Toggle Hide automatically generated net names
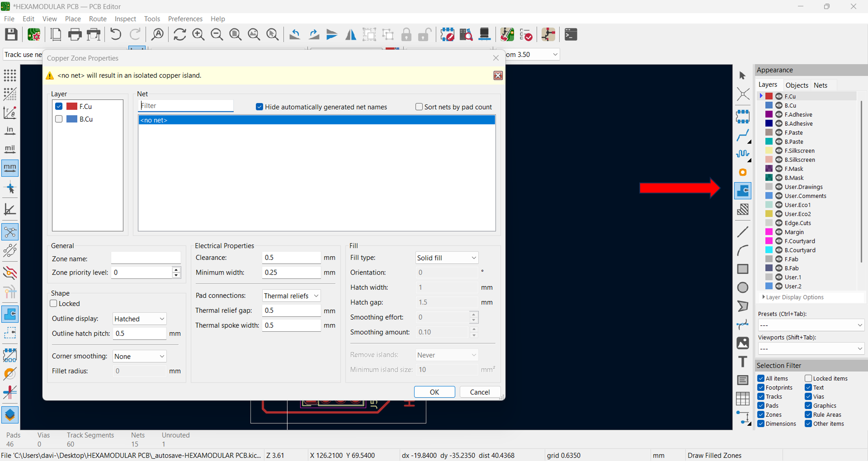Image resolution: width=868 pixels, height=461 pixels. coord(260,107)
